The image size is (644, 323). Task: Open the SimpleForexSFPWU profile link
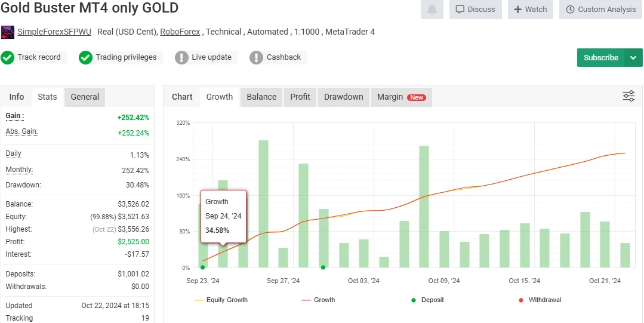click(54, 32)
